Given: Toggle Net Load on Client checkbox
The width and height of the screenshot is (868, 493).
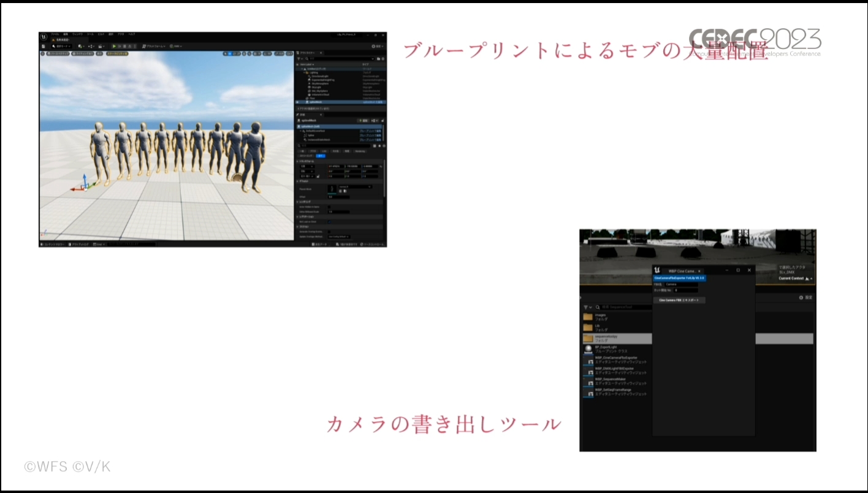Looking at the screenshot, I should (329, 222).
